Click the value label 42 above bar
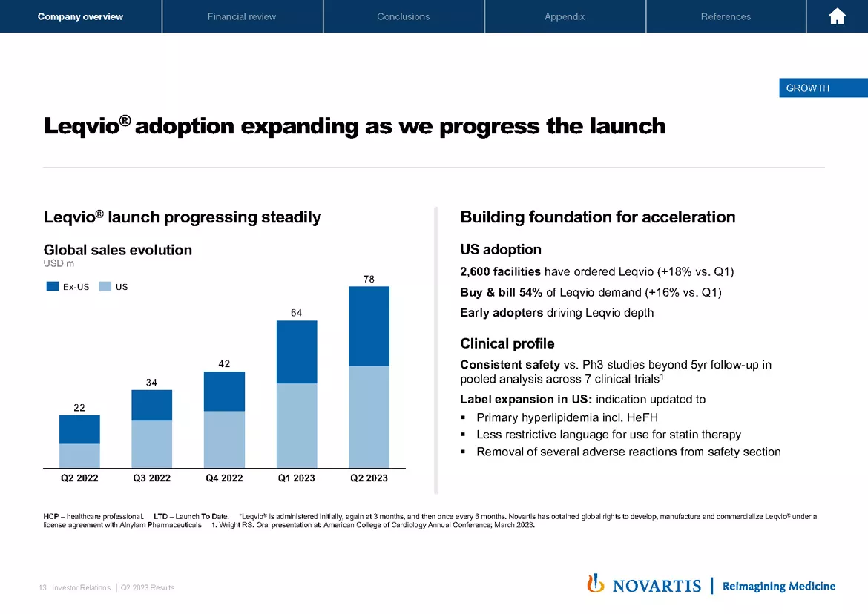 coord(224,364)
